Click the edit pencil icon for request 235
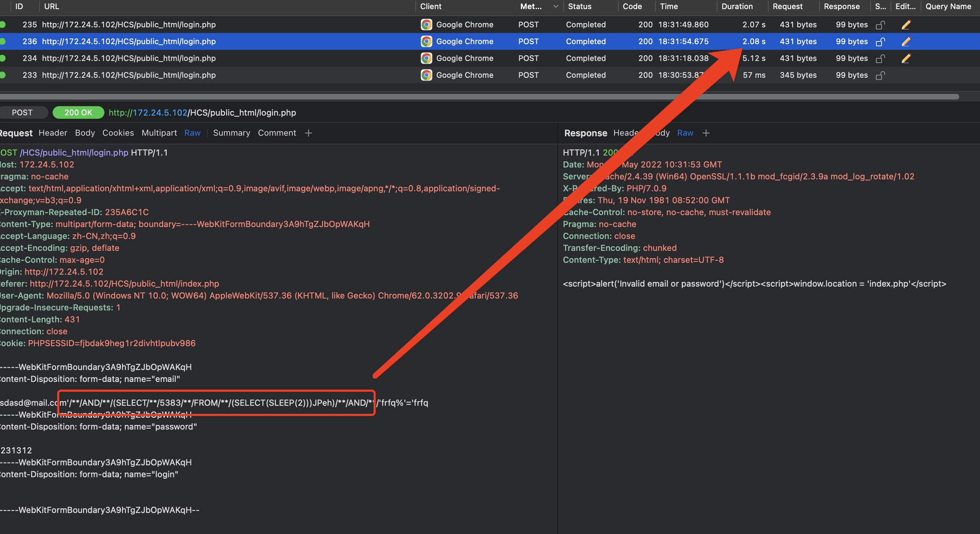This screenshot has width=980, height=534. tap(906, 25)
